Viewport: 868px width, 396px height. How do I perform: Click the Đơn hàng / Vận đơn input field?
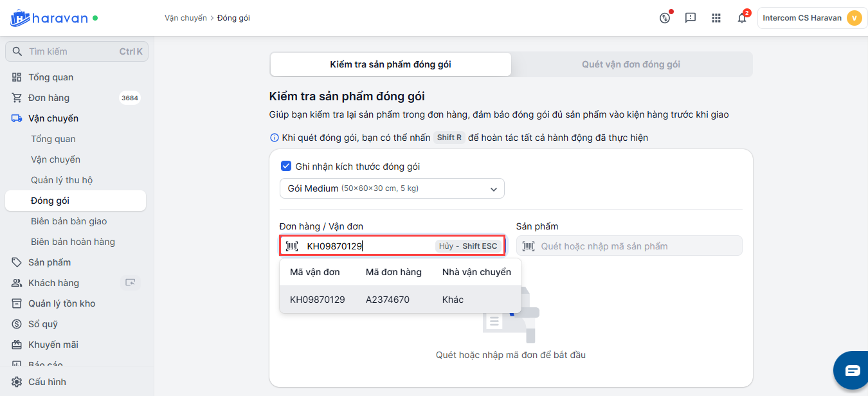point(392,246)
